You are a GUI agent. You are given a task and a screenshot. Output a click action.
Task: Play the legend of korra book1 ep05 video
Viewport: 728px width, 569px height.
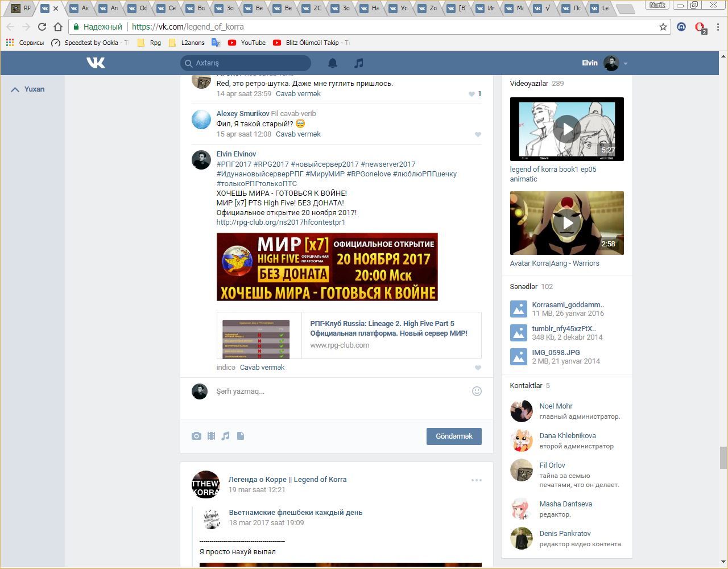coord(567,129)
